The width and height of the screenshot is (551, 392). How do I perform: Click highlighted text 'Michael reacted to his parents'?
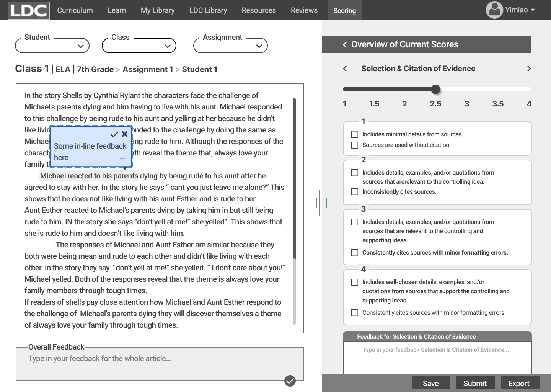(x=89, y=176)
